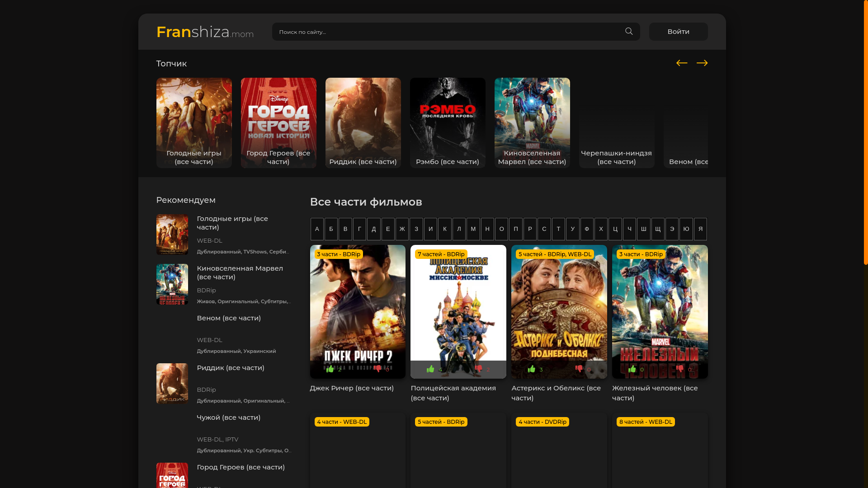Select letter Ж in alphabet filter
The image size is (868, 488).
click(x=402, y=229)
